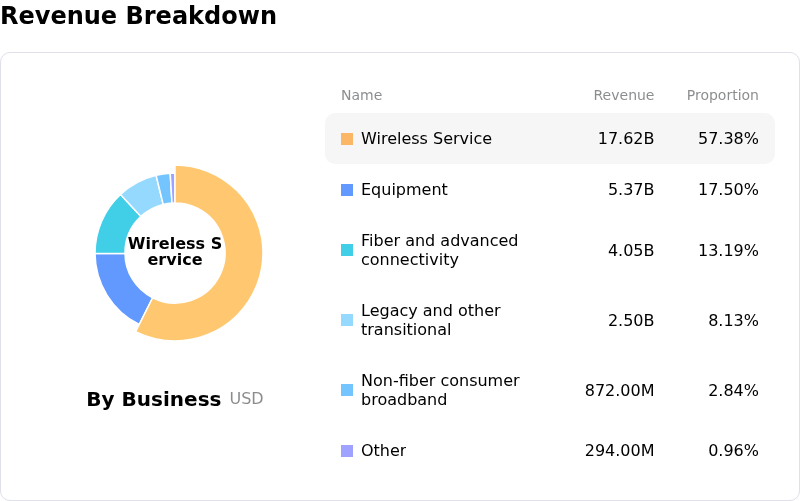800x501 pixels.
Task: Select the Wireless Service row label
Action: [x=426, y=139]
